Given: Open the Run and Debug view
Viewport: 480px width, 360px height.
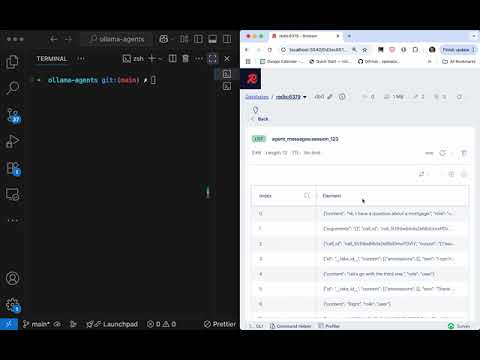Looking at the screenshot, I should pyautogui.click(x=13, y=141).
